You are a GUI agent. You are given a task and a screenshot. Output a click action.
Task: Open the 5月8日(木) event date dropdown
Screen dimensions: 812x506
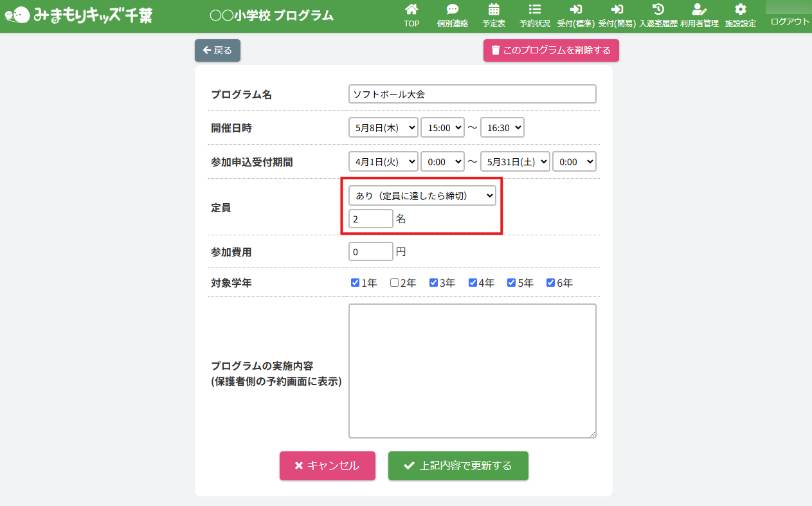pos(383,128)
